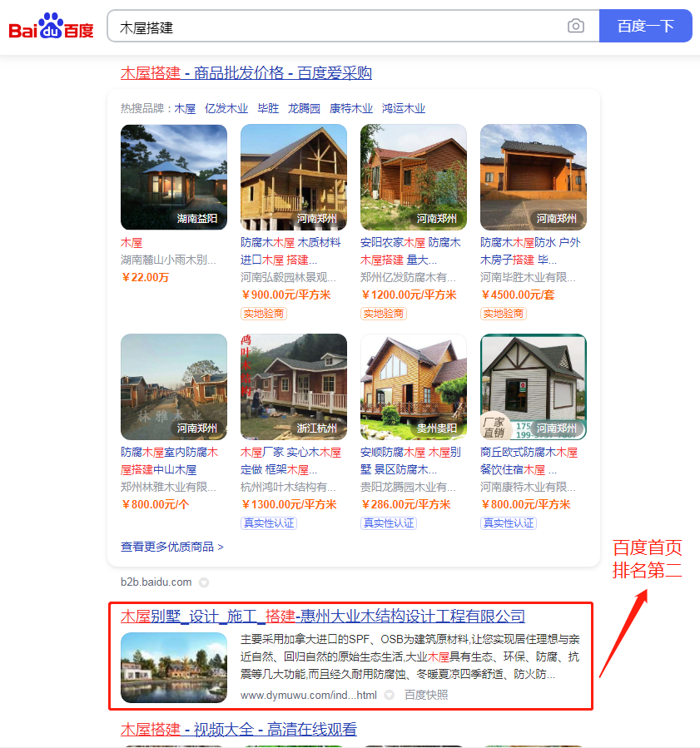Open product 商丘欧式防腐木木屋 餐饮住宿木屋
This screenshot has height=748, width=700.
click(x=529, y=461)
